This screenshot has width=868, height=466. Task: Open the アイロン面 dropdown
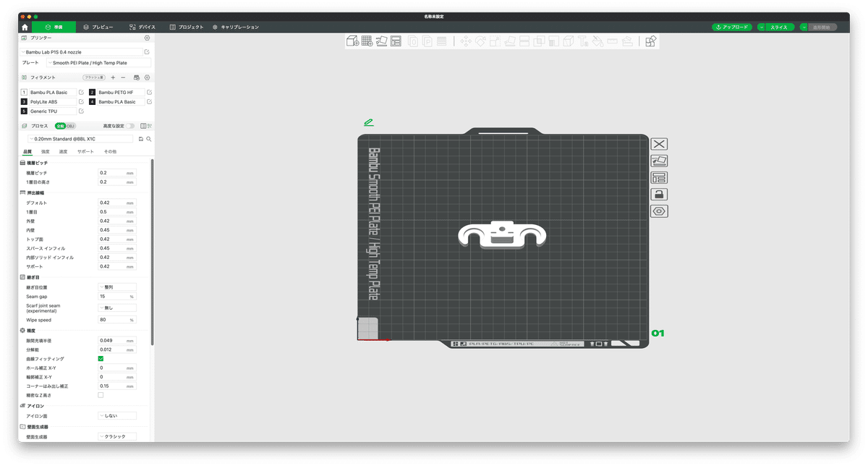coord(117,416)
